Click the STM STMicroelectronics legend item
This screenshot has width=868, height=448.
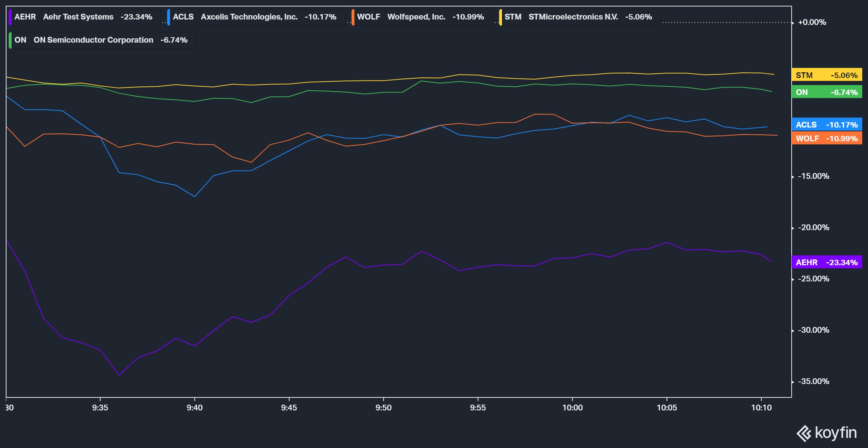(579, 17)
